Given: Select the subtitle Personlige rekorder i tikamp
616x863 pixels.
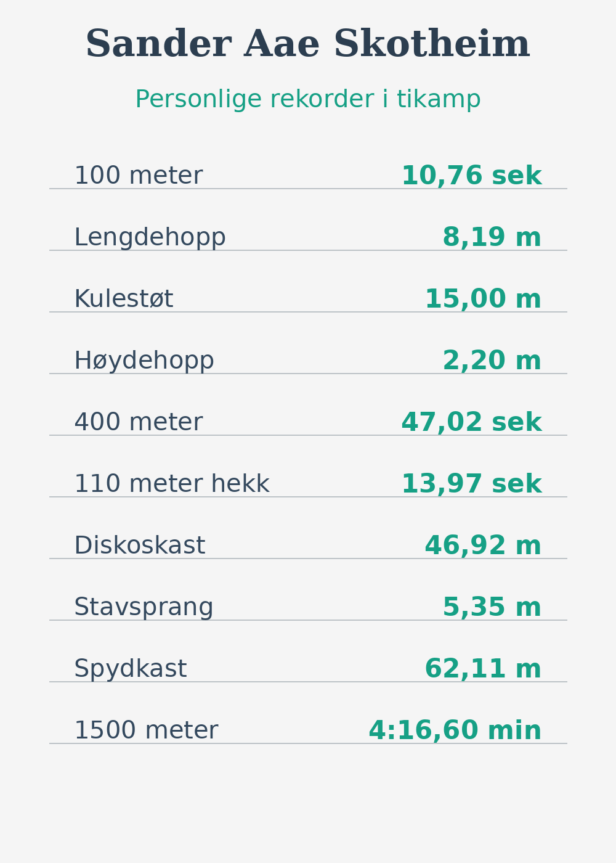Looking at the screenshot, I should (x=307, y=100).
